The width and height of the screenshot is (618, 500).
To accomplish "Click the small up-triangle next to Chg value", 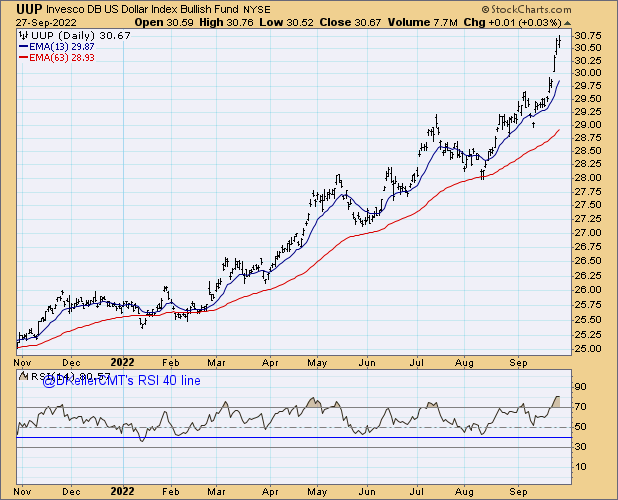I will (567, 23).
